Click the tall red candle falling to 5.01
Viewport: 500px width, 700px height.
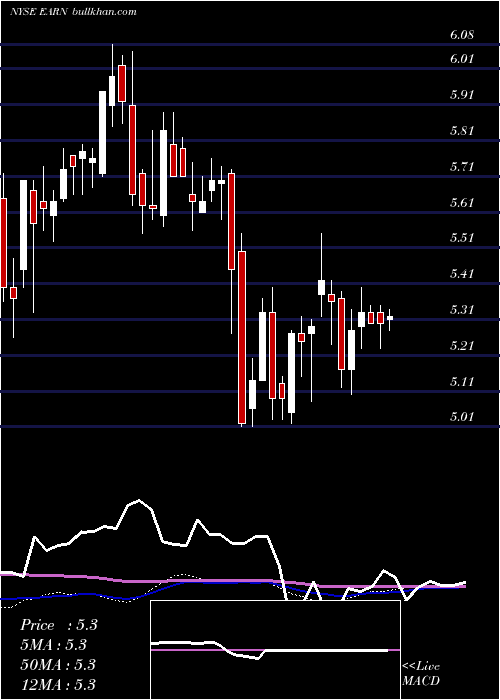pos(242,338)
